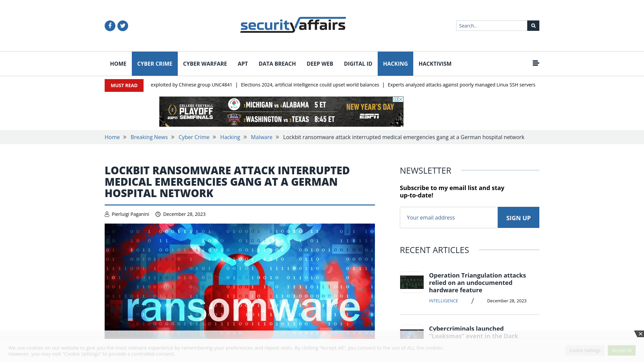
Task: Click the Malware breadcrumb navigation icon
Action: 261,137
